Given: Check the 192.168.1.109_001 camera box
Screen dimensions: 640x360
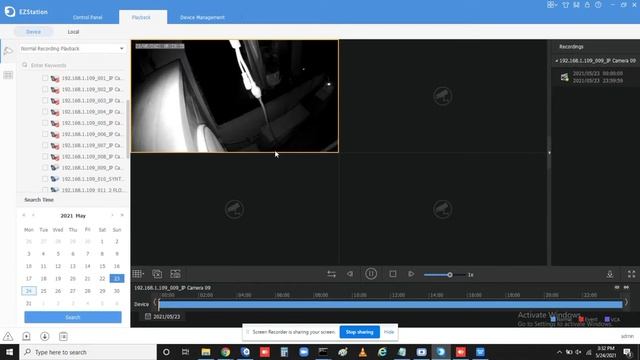Looking at the screenshot, I should click(45, 78).
